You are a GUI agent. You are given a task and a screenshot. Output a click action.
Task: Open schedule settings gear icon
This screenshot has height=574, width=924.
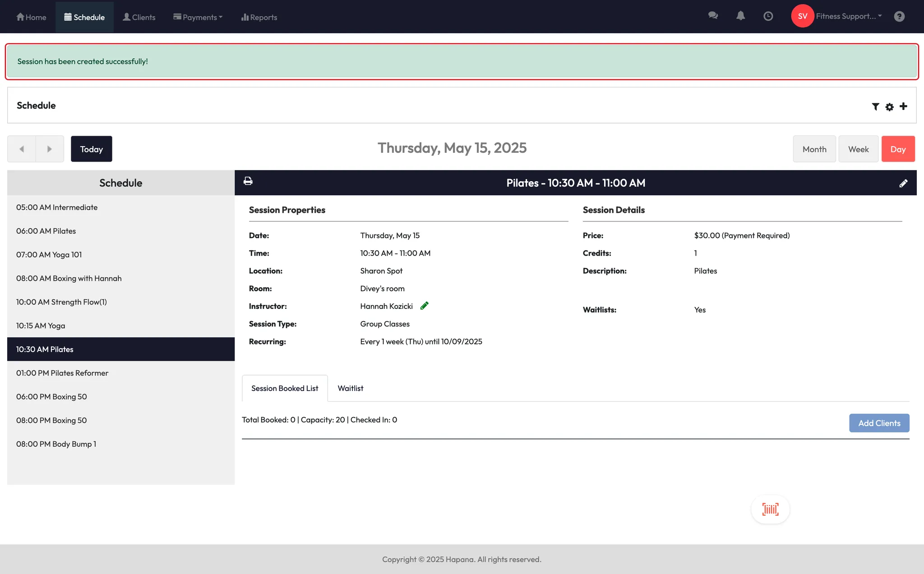pyautogui.click(x=889, y=107)
